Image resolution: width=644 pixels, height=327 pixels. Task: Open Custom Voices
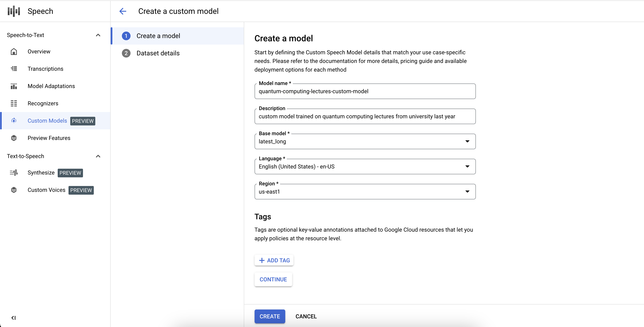[46, 190]
